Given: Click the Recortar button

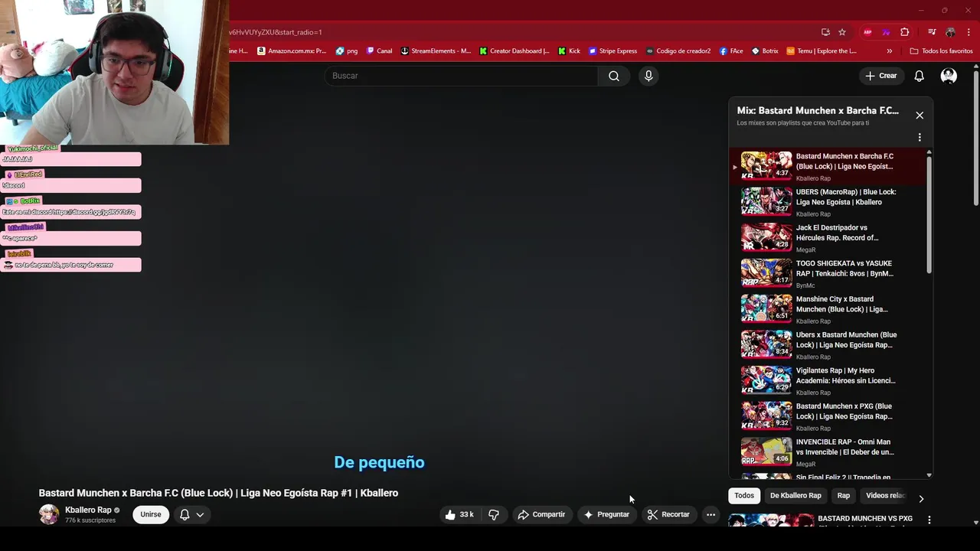Looking at the screenshot, I should (668, 514).
